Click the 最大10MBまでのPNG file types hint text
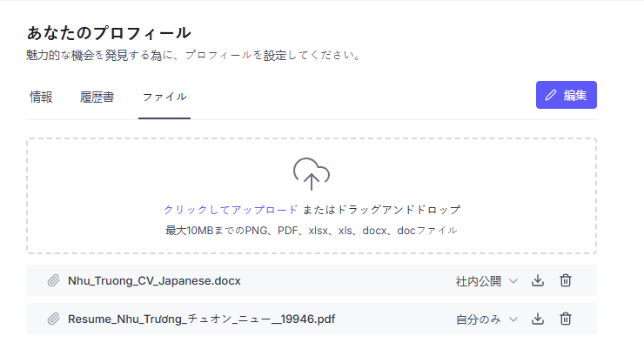 point(312,231)
